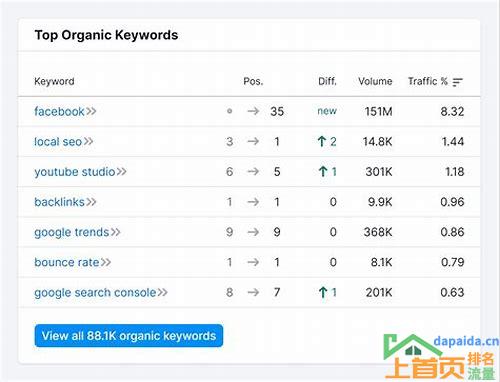The height and width of the screenshot is (382, 500).
Task: Click the up arrow diff for google search console
Action: click(x=328, y=293)
